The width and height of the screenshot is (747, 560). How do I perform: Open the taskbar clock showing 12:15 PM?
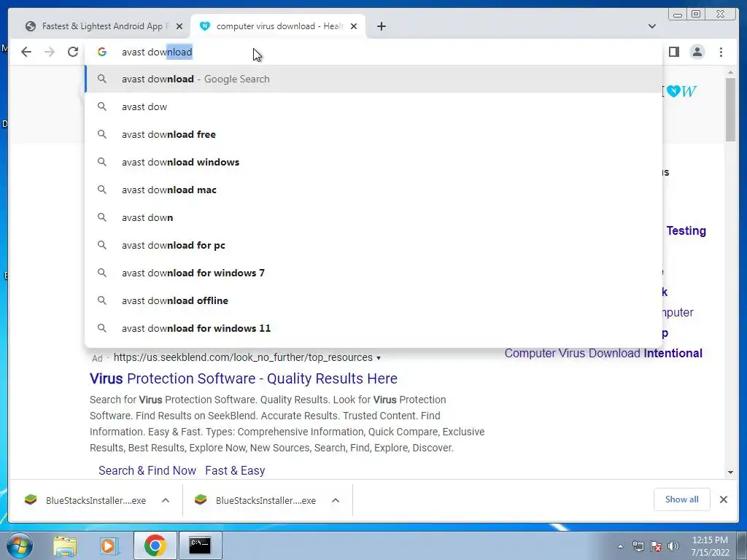tap(710, 546)
